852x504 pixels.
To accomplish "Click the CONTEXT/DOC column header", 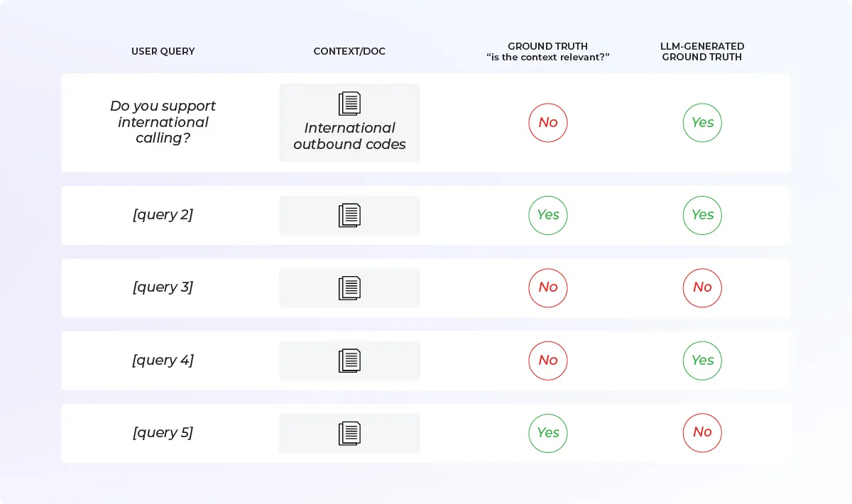I will (x=349, y=52).
